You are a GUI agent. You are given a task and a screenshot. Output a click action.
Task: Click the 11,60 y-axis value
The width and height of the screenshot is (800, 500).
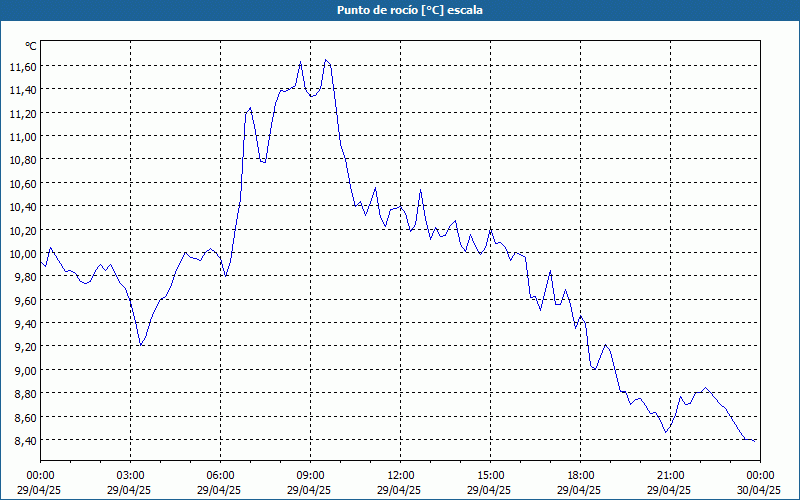tap(23, 67)
